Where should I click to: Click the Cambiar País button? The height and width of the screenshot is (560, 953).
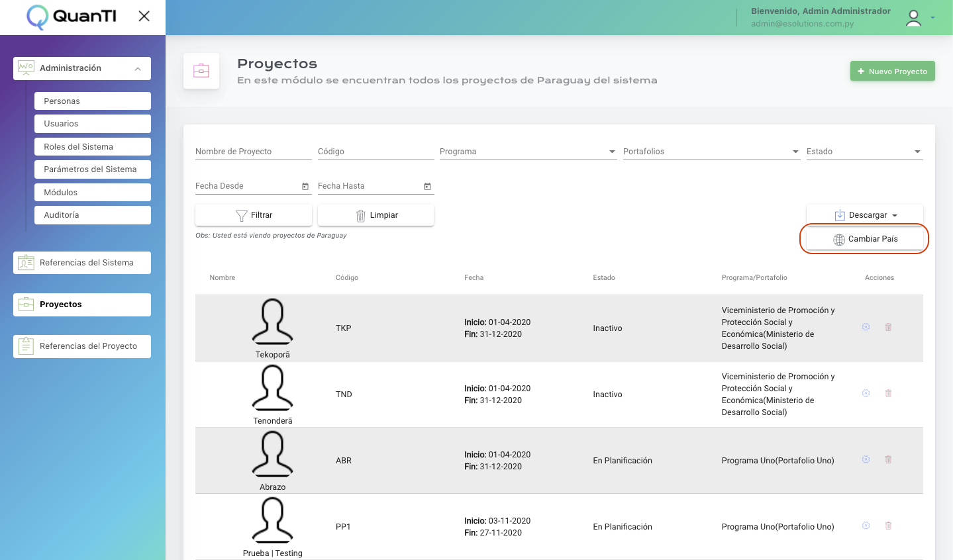(x=864, y=239)
